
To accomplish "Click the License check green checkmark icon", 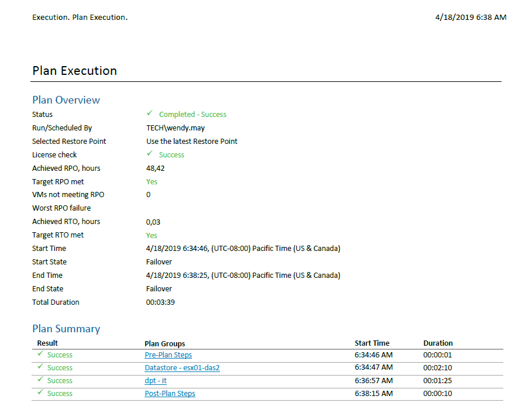I will [x=150, y=153].
